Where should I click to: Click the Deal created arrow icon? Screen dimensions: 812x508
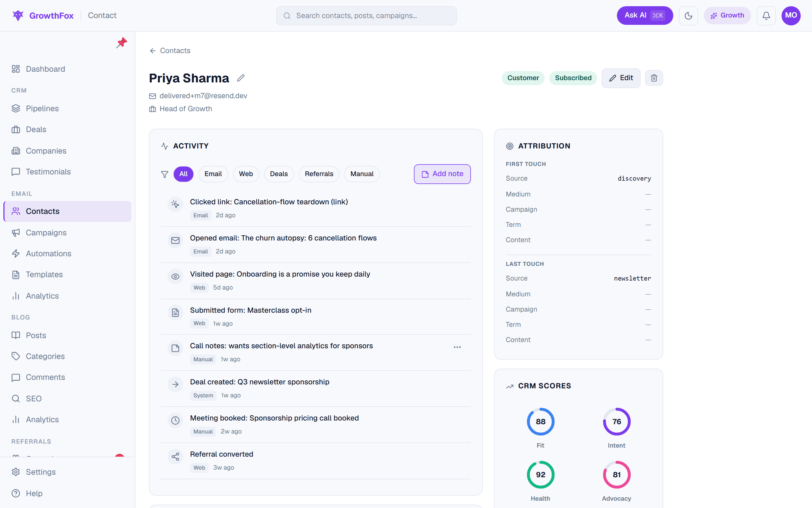click(175, 384)
